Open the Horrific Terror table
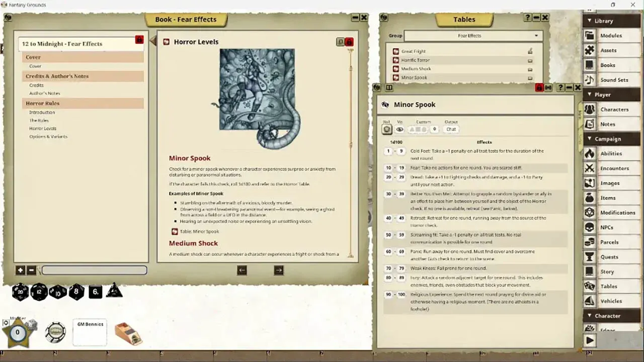 pyautogui.click(x=415, y=60)
